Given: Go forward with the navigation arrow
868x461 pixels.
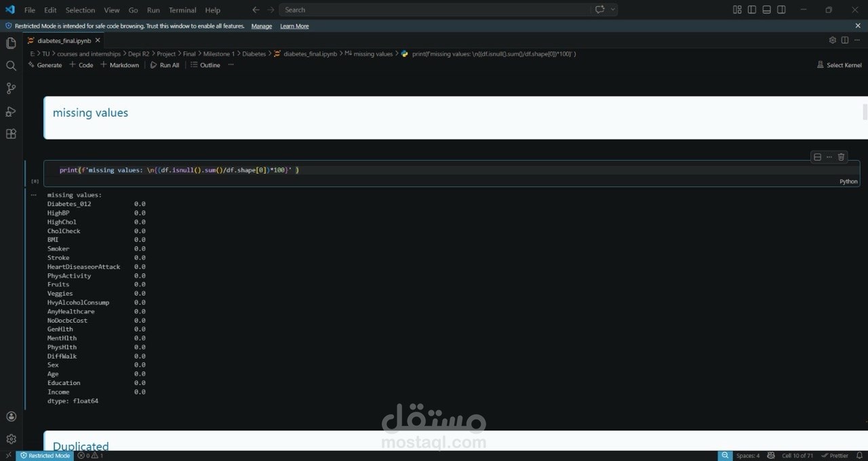Looking at the screenshot, I should (271, 10).
